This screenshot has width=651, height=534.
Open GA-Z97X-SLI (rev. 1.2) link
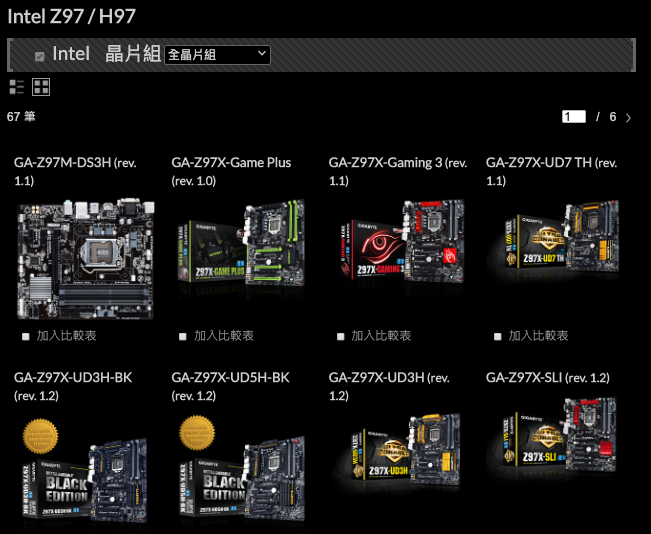[548, 378]
